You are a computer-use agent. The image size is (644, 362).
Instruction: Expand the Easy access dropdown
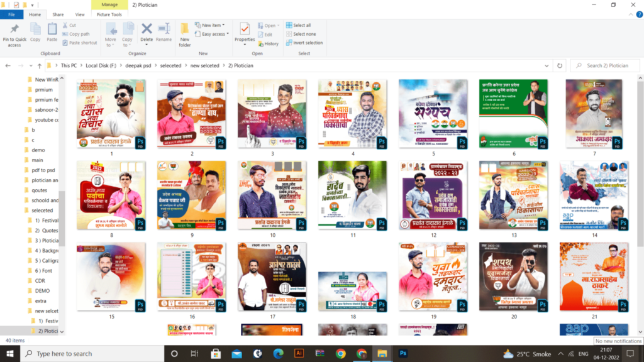212,34
